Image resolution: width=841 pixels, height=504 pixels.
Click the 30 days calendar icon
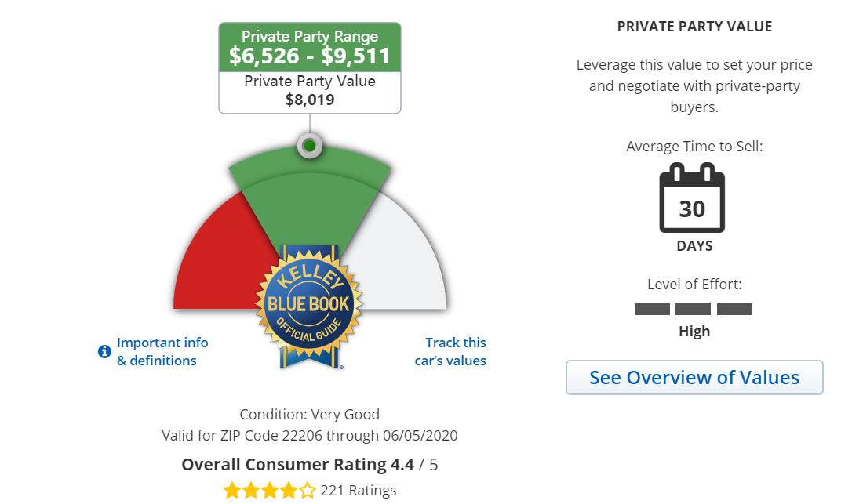point(692,198)
